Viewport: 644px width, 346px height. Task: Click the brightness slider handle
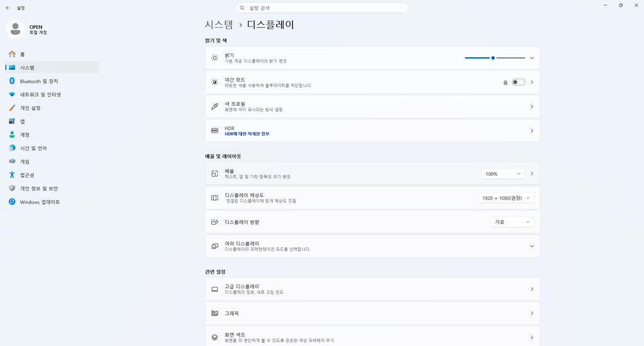coord(493,58)
